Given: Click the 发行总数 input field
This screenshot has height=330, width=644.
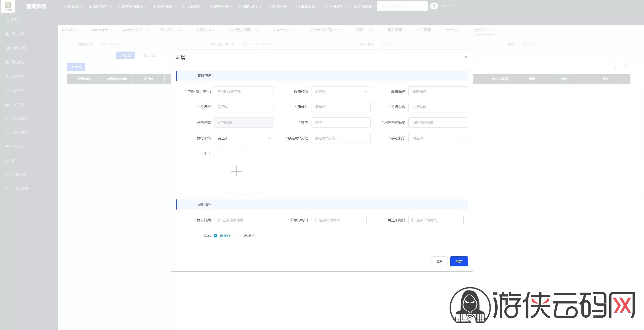Looking at the screenshot, I should tap(438, 107).
